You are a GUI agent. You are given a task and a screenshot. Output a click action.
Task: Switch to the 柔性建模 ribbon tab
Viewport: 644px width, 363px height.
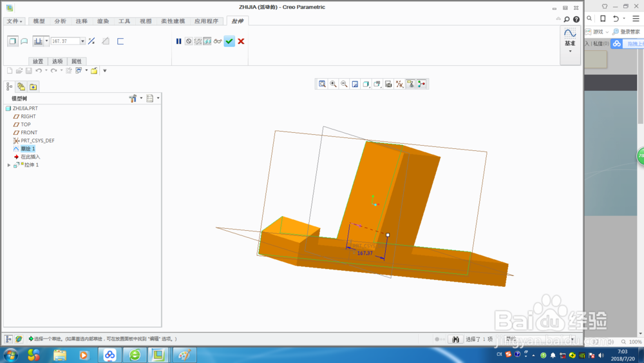pos(173,21)
